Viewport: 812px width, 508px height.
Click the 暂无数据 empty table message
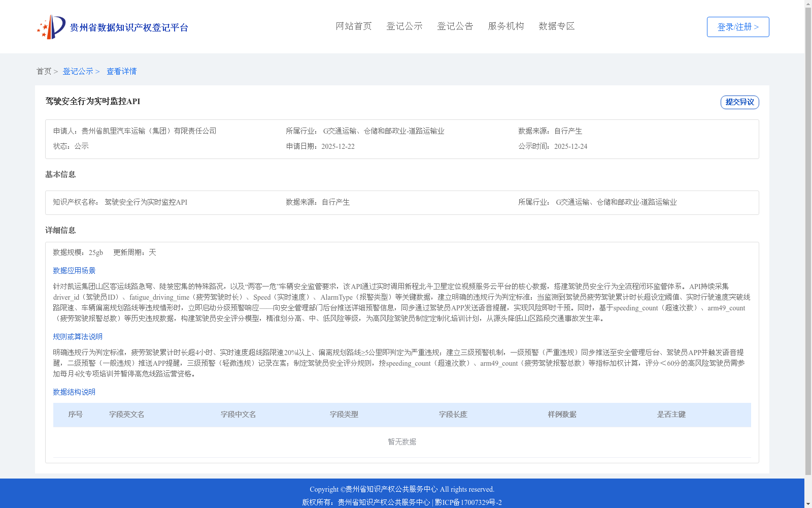point(402,442)
